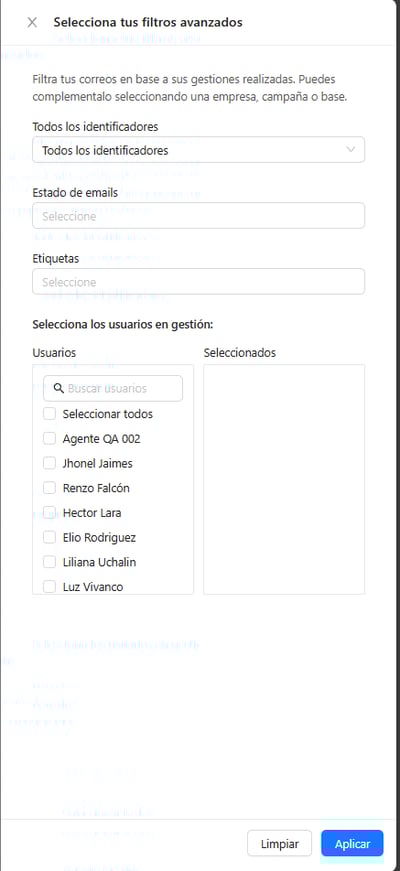Select the Jhonel Jaimes checkbox

point(49,463)
